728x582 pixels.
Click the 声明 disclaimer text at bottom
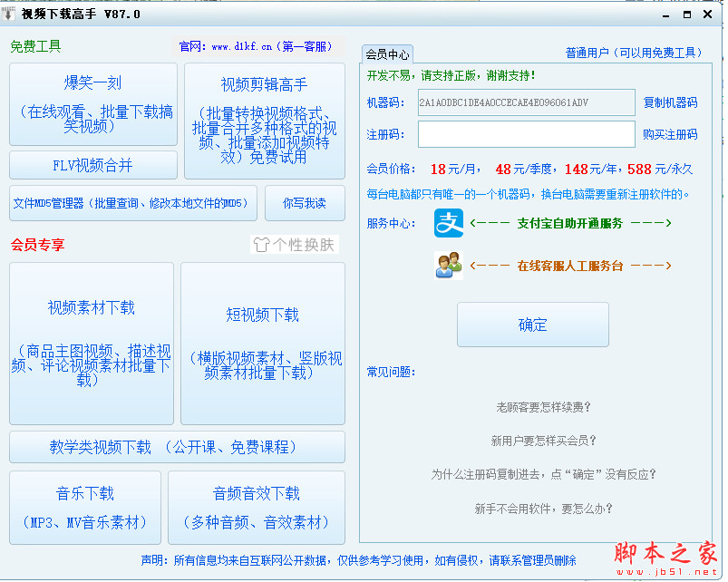[358, 560]
